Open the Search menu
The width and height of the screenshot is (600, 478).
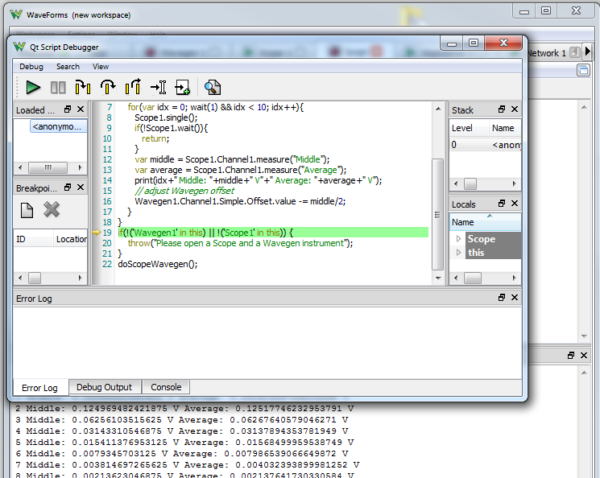(68, 67)
